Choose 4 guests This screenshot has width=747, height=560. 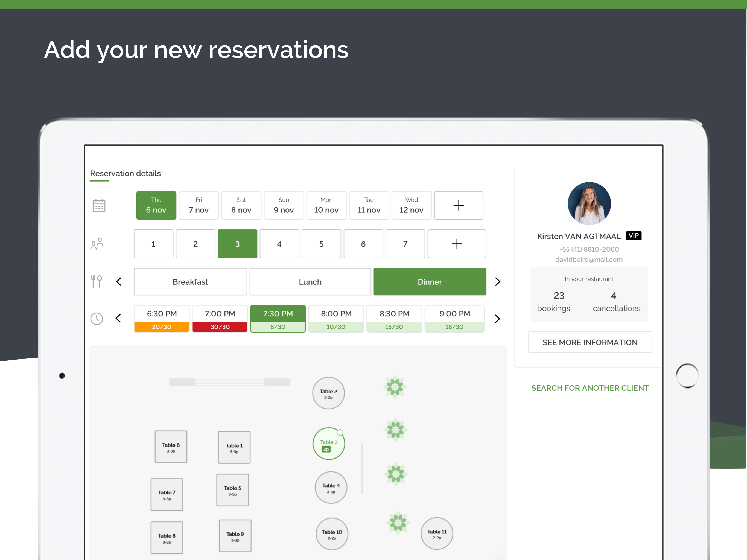pyautogui.click(x=279, y=244)
